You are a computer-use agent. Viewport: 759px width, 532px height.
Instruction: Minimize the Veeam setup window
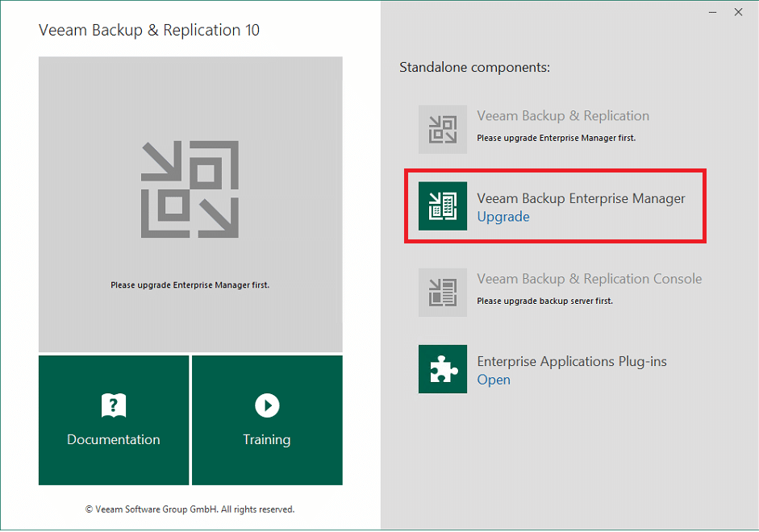click(x=712, y=12)
